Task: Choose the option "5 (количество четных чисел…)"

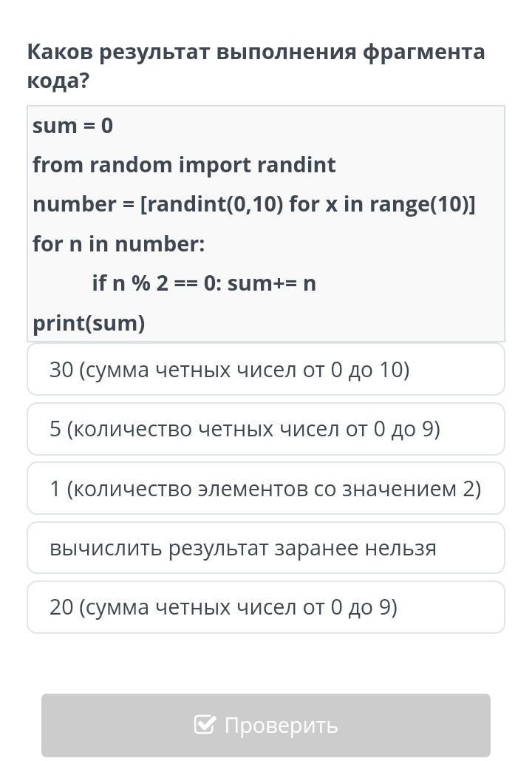Action: [x=265, y=429]
